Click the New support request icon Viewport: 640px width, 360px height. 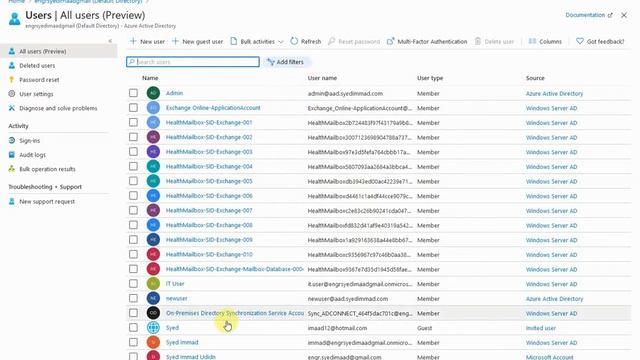tap(12, 201)
